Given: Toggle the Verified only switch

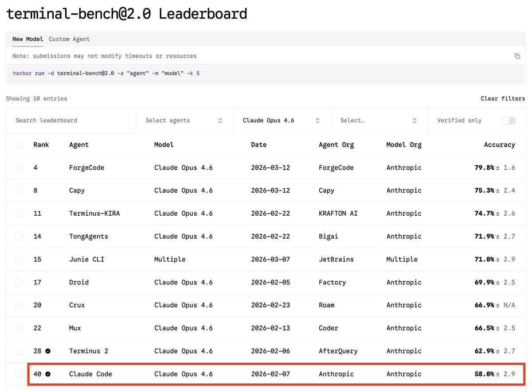Looking at the screenshot, I should pyautogui.click(x=509, y=120).
